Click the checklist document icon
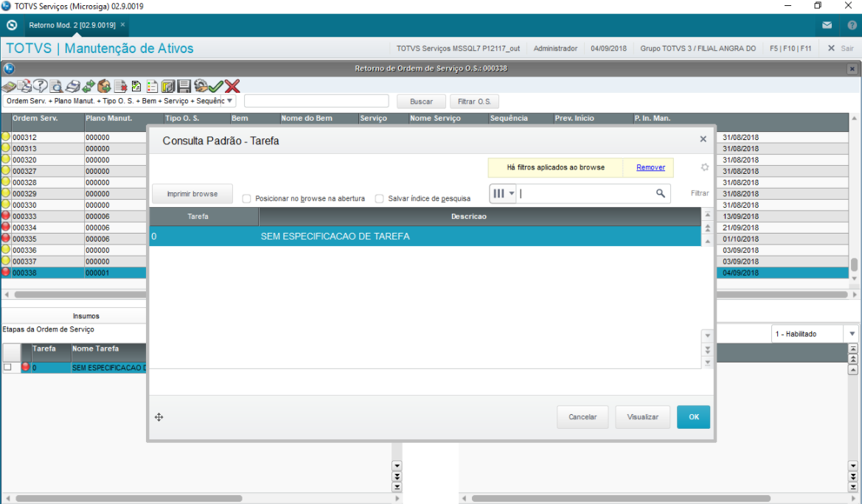 (x=136, y=86)
